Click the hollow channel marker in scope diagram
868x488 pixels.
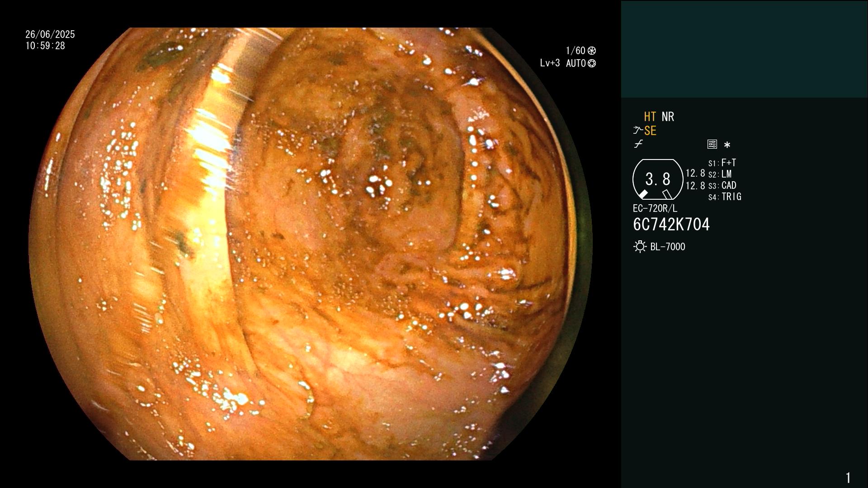(x=667, y=194)
